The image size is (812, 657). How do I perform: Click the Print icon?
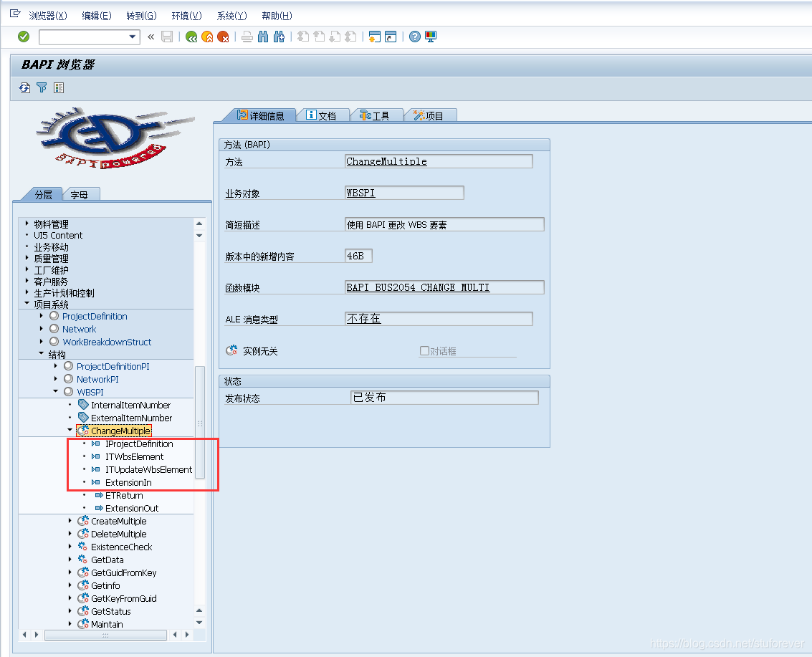[x=247, y=37]
